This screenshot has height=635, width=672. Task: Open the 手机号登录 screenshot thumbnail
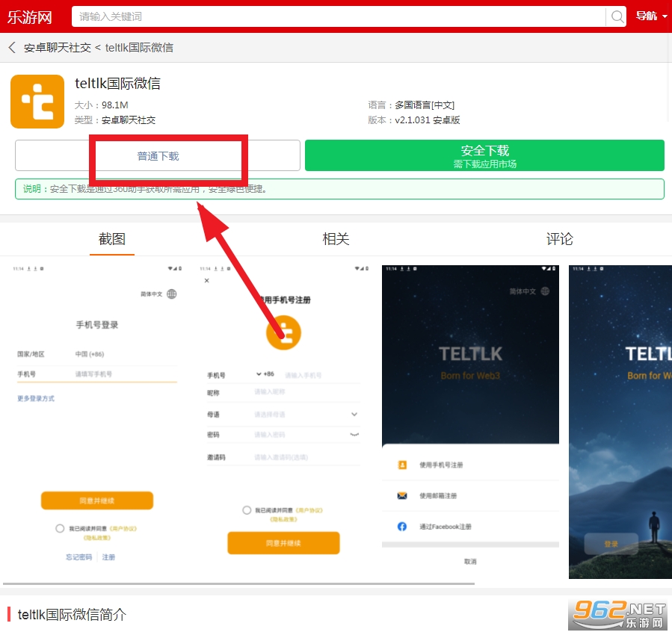click(97, 422)
